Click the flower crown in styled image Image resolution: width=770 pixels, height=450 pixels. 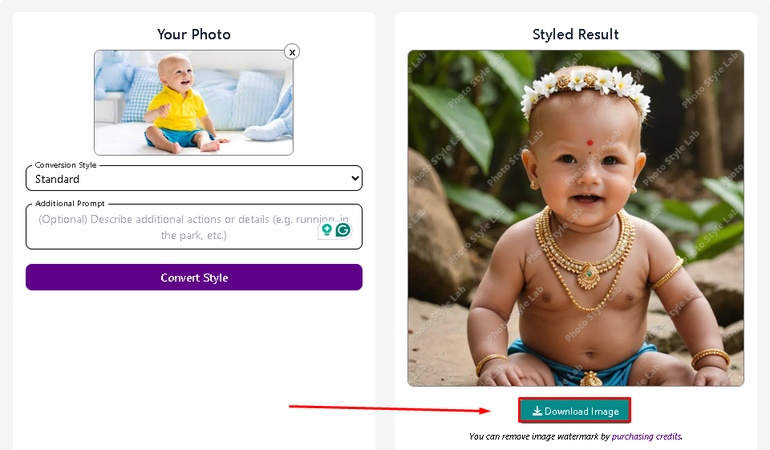tap(584, 86)
